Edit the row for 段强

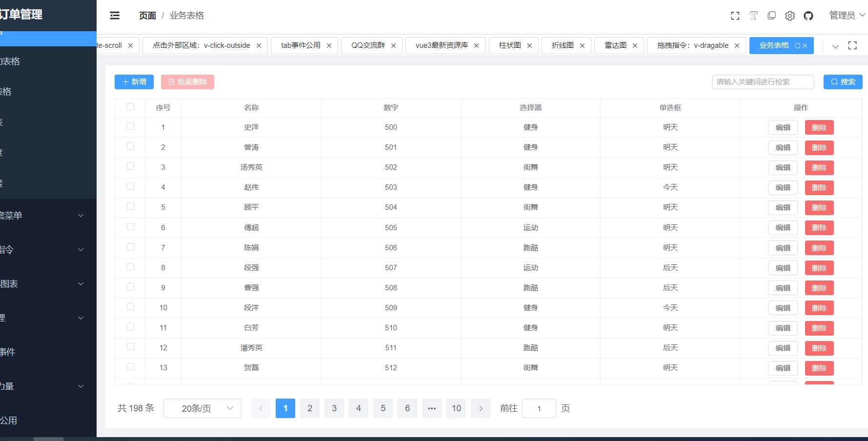(783, 268)
